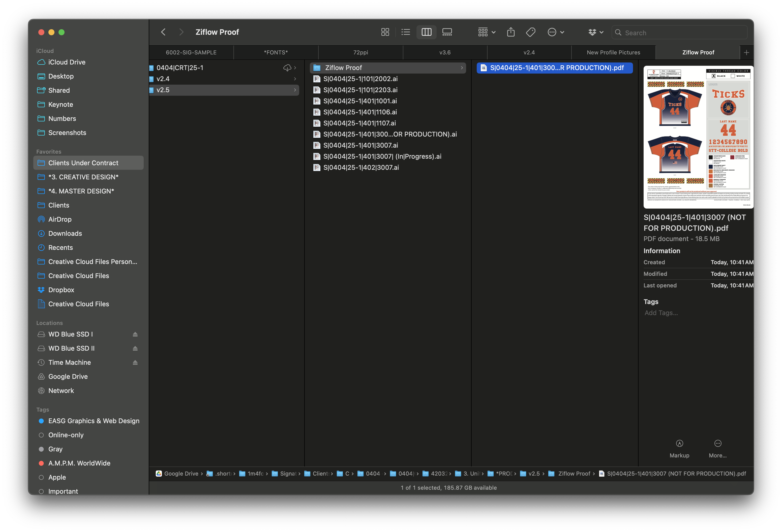
Task: Click the Share toolbar icon
Action: tap(510, 32)
